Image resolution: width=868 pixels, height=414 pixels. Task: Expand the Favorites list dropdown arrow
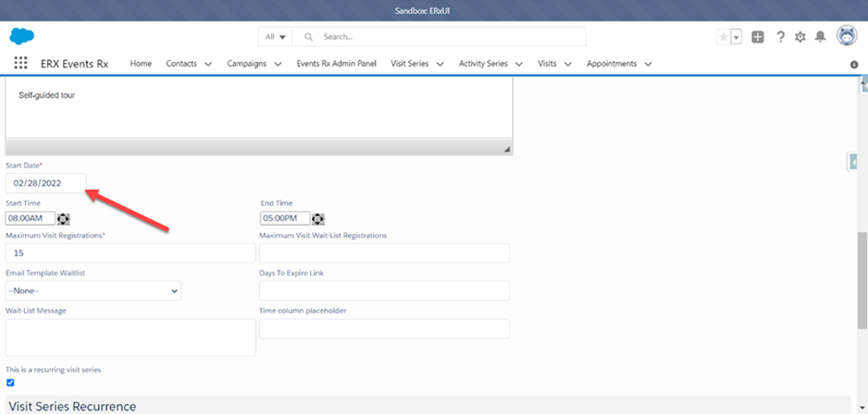point(736,37)
